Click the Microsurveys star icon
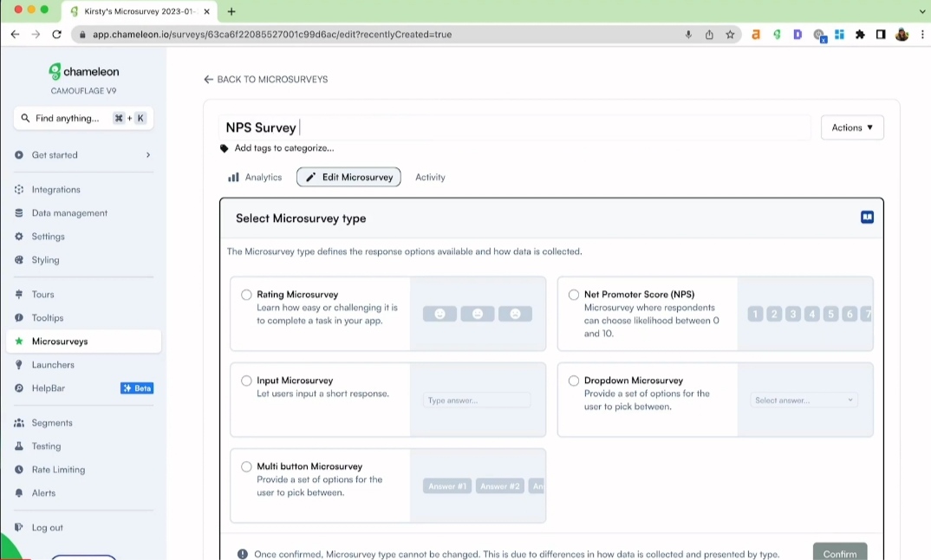 19,341
